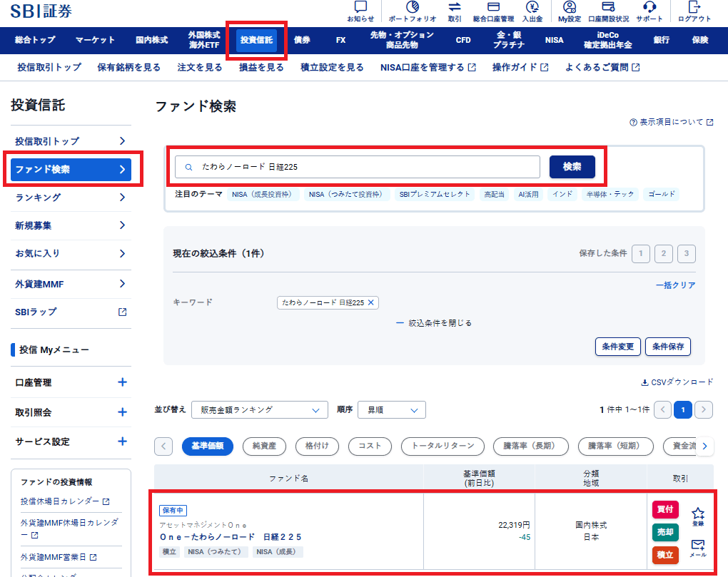
Task: Switch to the コスト column tab
Action: 370,446
